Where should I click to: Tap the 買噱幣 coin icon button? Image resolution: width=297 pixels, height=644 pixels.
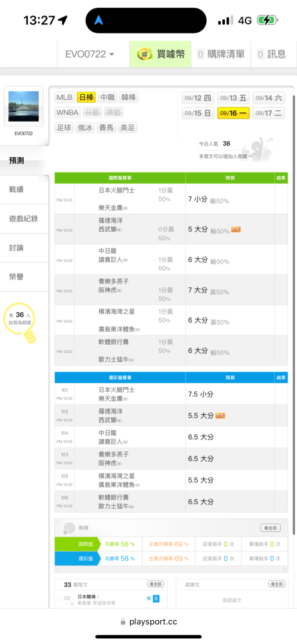pos(160,54)
